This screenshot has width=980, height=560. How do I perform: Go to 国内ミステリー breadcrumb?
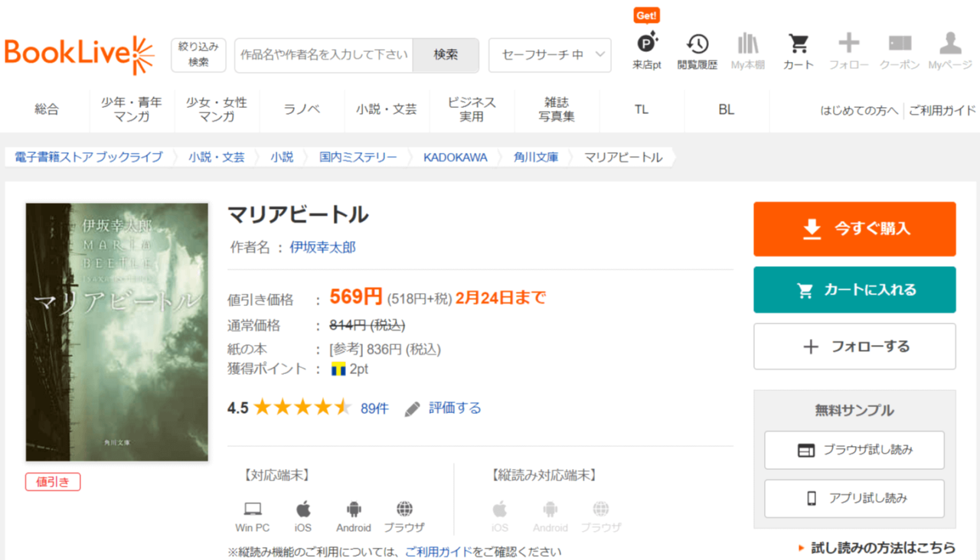click(358, 157)
